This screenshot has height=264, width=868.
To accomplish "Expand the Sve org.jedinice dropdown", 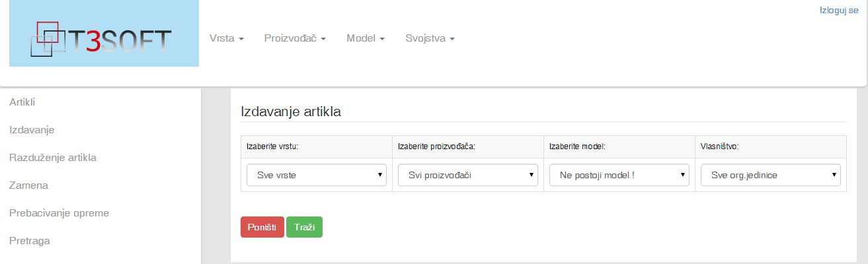I will coord(771,175).
